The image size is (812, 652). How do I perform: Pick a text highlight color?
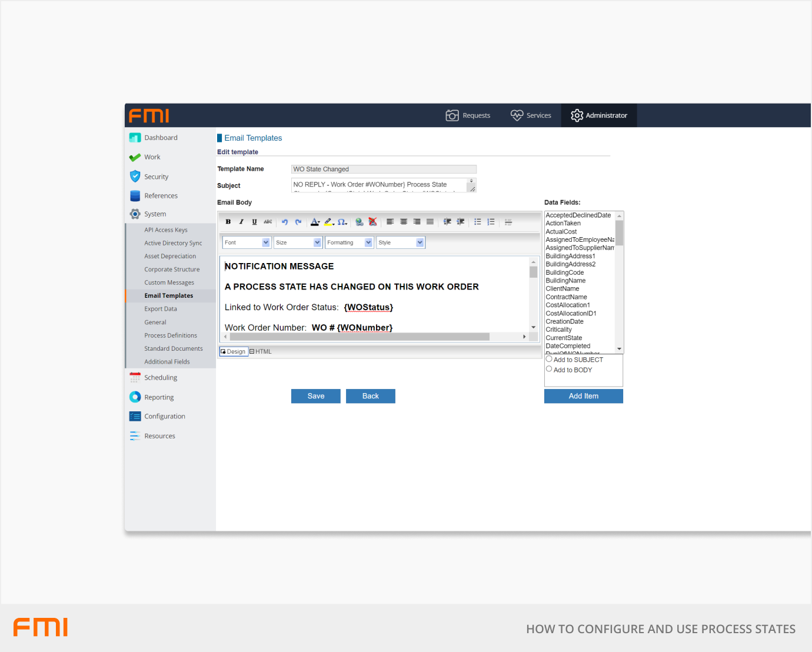click(328, 222)
